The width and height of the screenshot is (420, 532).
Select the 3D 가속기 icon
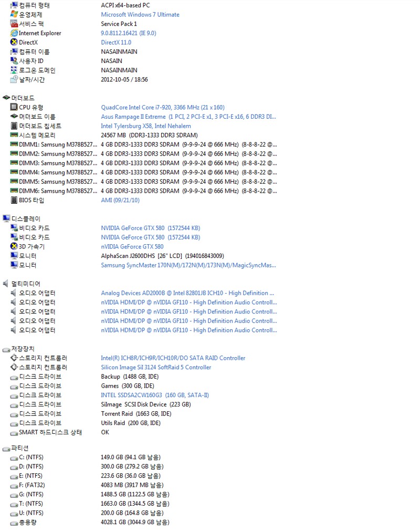coord(14,246)
